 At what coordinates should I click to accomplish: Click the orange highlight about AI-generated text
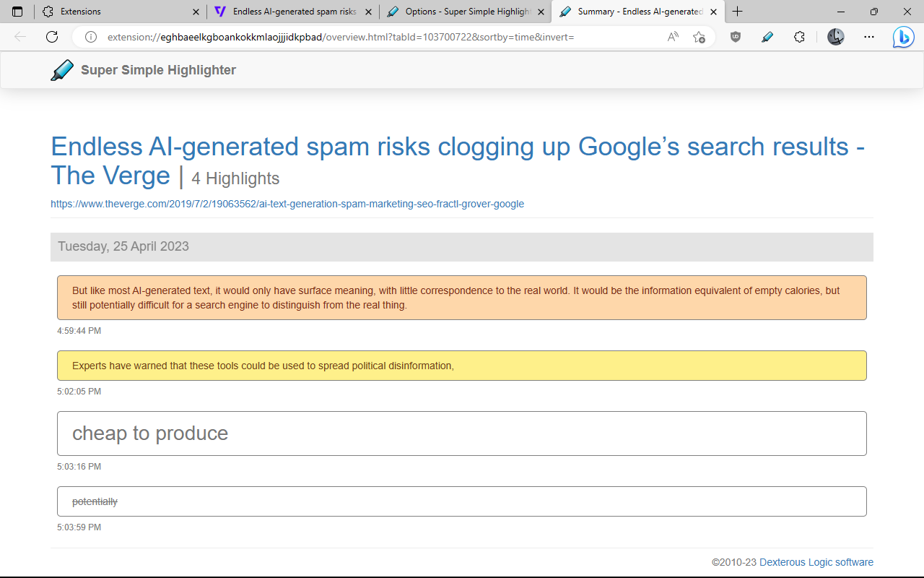pos(461,298)
